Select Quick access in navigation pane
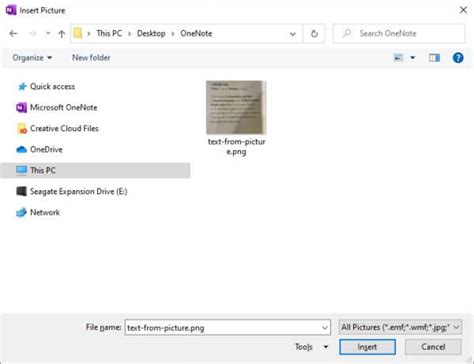The height and width of the screenshot is (364, 474). click(52, 87)
